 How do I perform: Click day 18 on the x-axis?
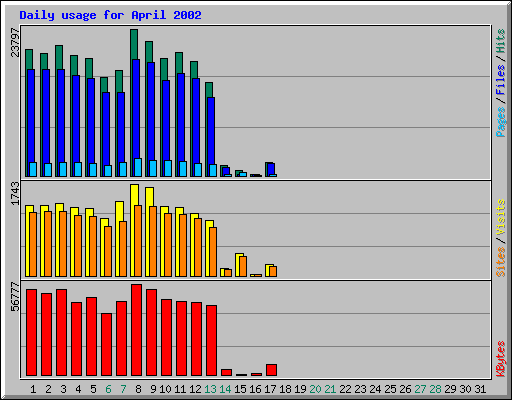click(x=285, y=389)
